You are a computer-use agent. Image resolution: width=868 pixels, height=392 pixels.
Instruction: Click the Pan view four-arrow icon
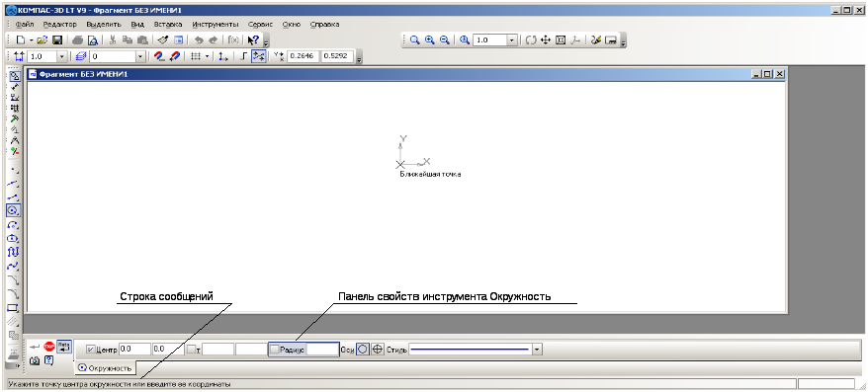coord(546,40)
